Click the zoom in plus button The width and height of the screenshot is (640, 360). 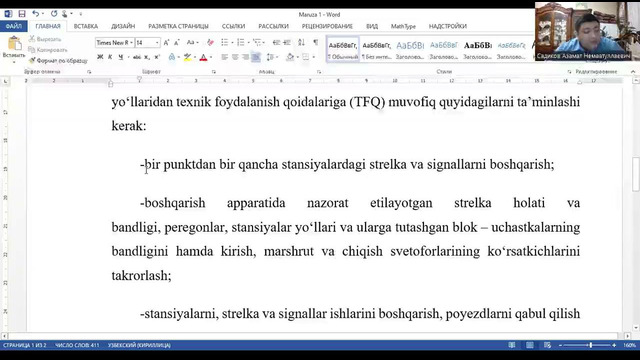click(x=614, y=345)
